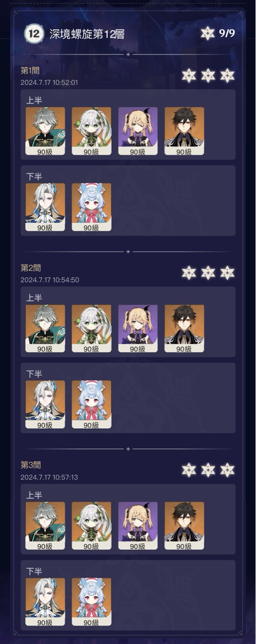Select Alhaitham portrait in Chamber 1 first half
This screenshot has height=644, width=256.
45,131
